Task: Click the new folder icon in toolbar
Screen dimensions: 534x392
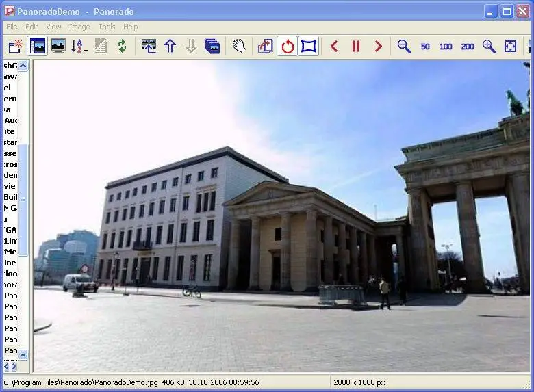Action: pyautogui.click(x=15, y=47)
